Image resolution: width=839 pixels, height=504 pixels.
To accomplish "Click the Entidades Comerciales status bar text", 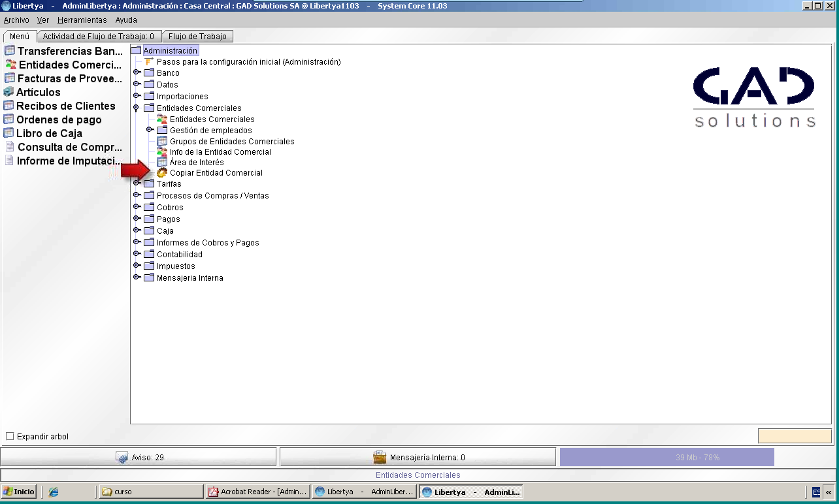I will (418, 475).
